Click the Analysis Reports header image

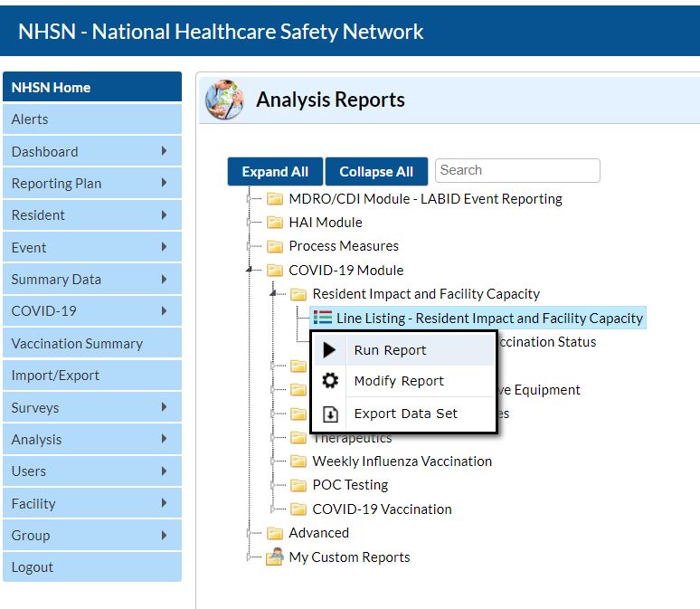pyautogui.click(x=224, y=100)
